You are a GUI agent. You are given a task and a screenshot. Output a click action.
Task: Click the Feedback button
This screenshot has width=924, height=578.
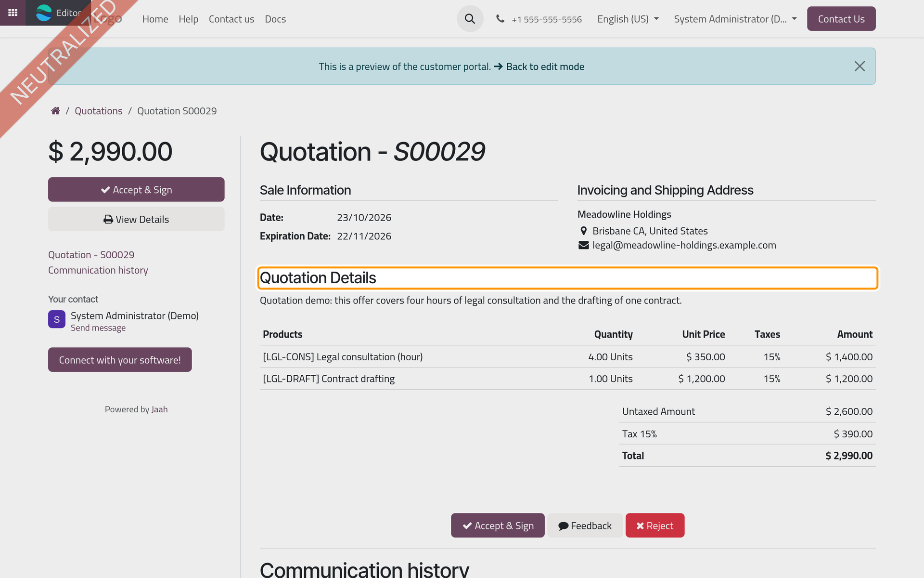pos(585,525)
